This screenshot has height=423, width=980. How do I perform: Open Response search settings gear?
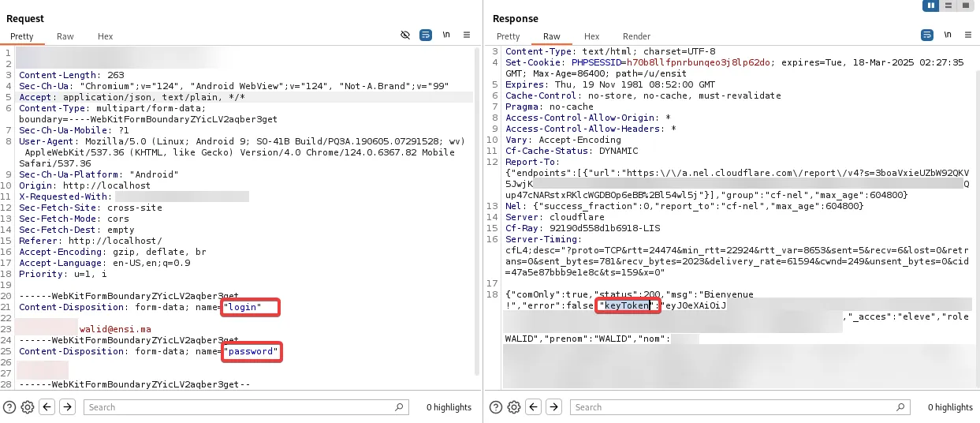[514, 407]
